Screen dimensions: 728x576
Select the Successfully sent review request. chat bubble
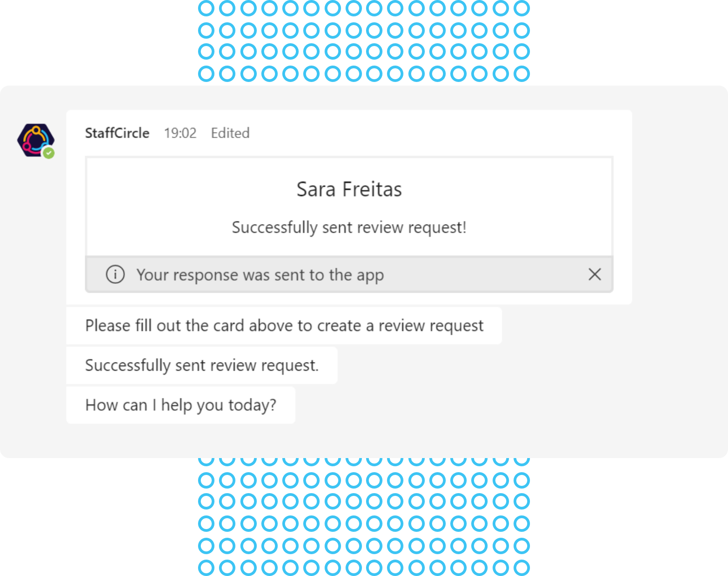[202, 365]
